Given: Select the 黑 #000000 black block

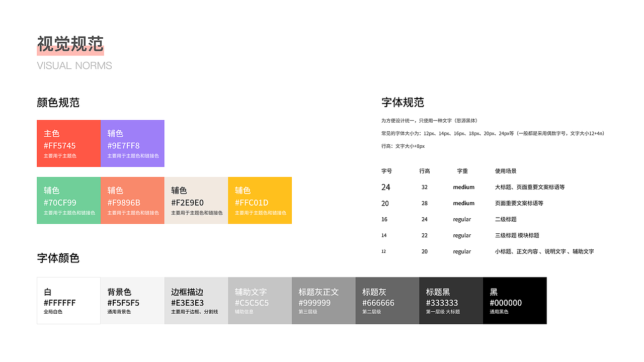Looking at the screenshot, I should coord(515,300).
